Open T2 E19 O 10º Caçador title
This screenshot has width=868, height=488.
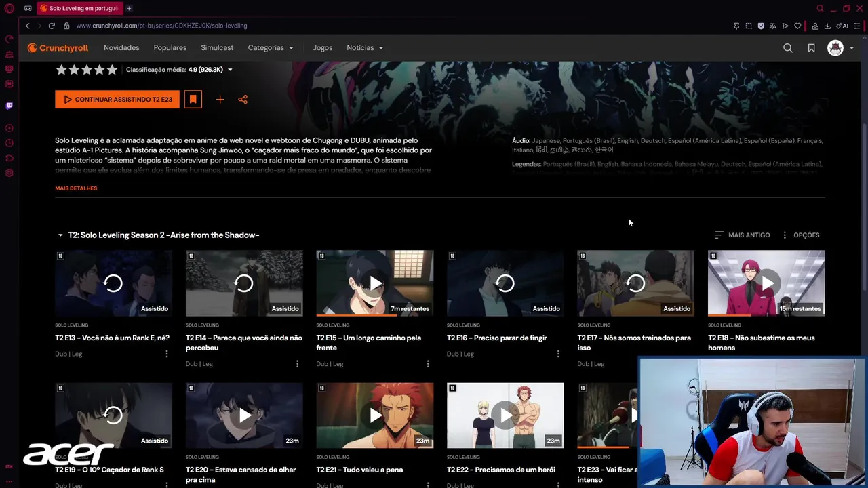(x=109, y=470)
